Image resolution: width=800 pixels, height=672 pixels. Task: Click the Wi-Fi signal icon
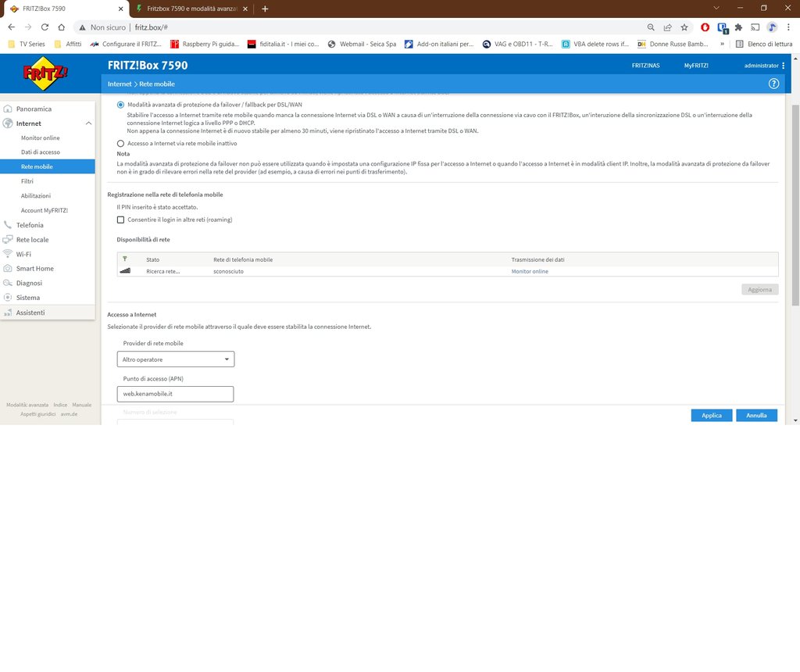(8, 254)
